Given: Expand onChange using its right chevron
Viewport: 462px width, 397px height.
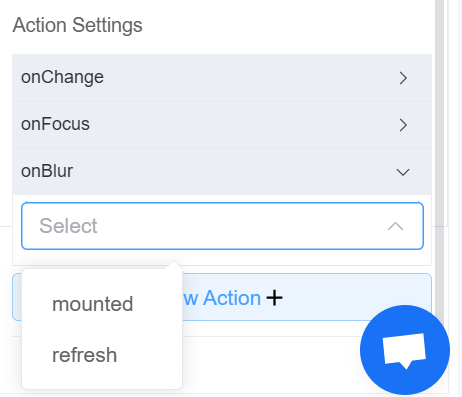Looking at the screenshot, I should tap(403, 78).
